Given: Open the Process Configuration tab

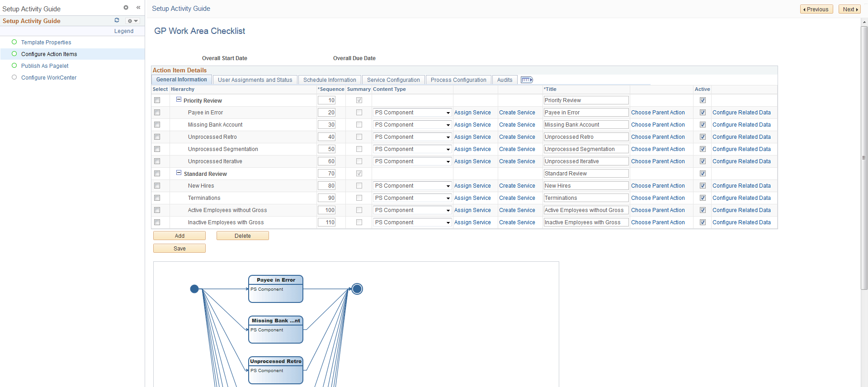Looking at the screenshot, I should click(x=458, y=80).
